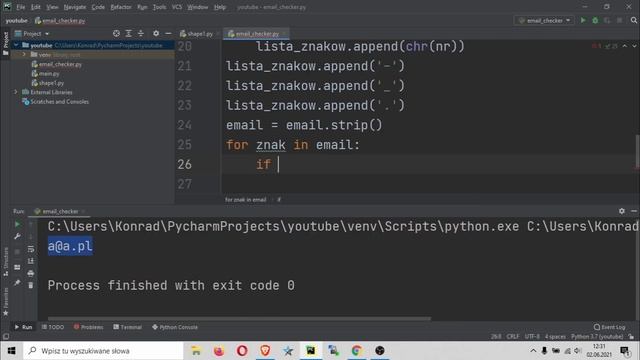Hide the Run tool window
This screenshot has height=360, width=640.
[634, 211]
